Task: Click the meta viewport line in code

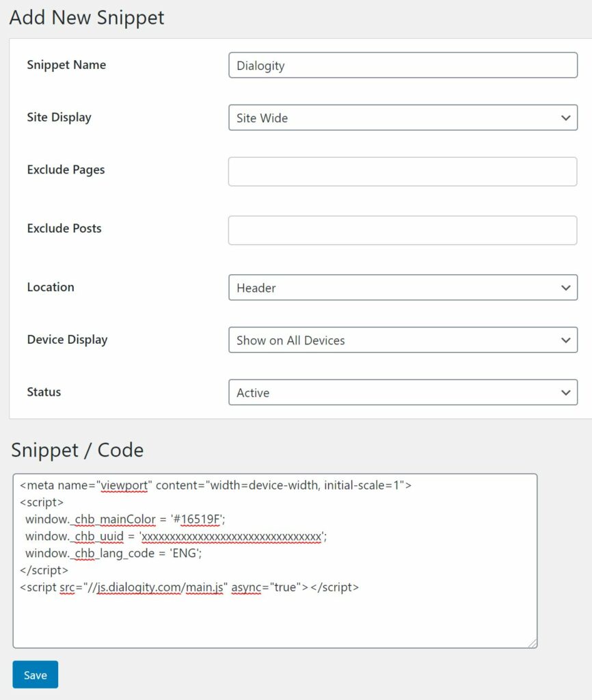Action: pyautogui.click(x=215, y=485)
